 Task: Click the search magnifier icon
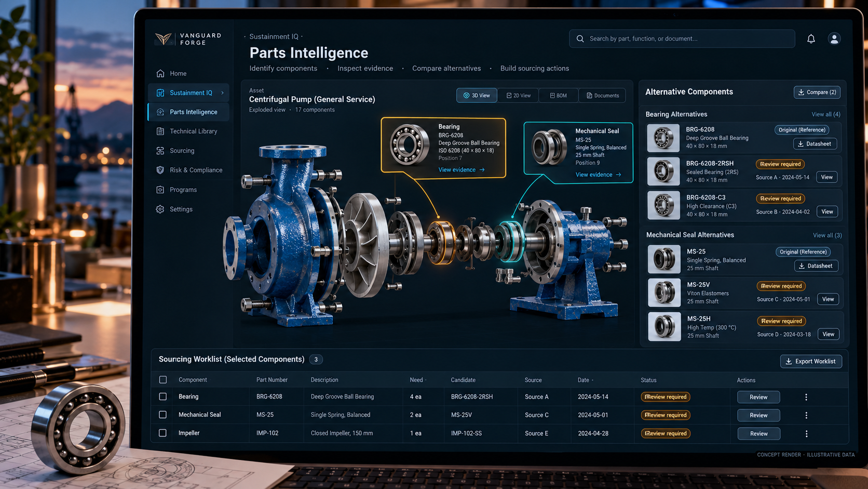(x=580, y=38)
